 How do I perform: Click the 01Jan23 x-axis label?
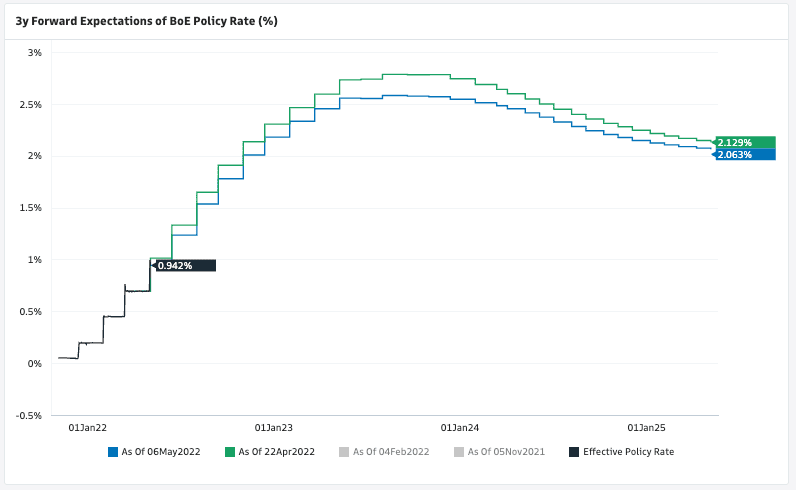click(x=273, y=428)
